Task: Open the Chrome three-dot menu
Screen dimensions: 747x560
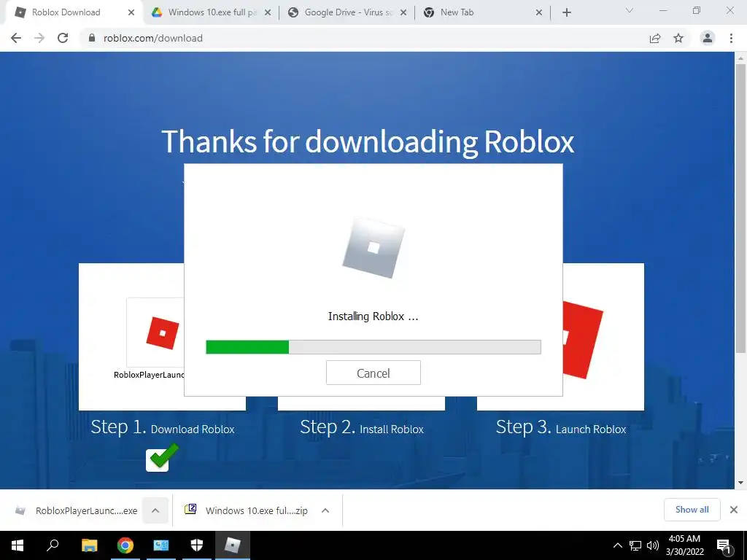Action: (x=731, y=38)
